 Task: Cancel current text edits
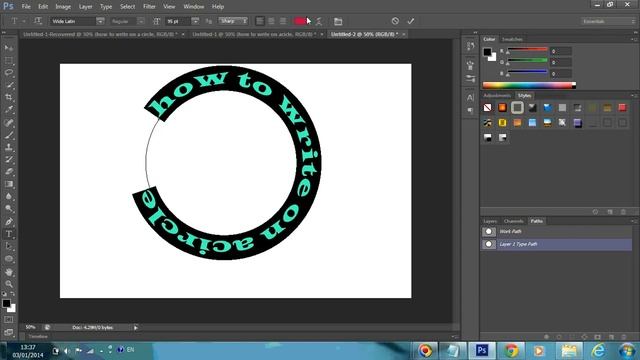pos(395,21)
